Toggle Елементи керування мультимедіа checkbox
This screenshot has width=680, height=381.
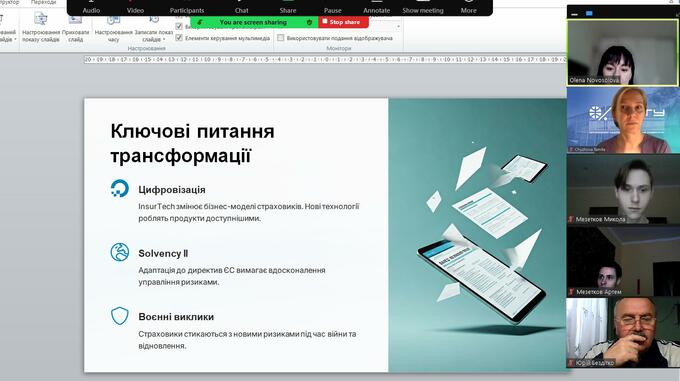179,38
